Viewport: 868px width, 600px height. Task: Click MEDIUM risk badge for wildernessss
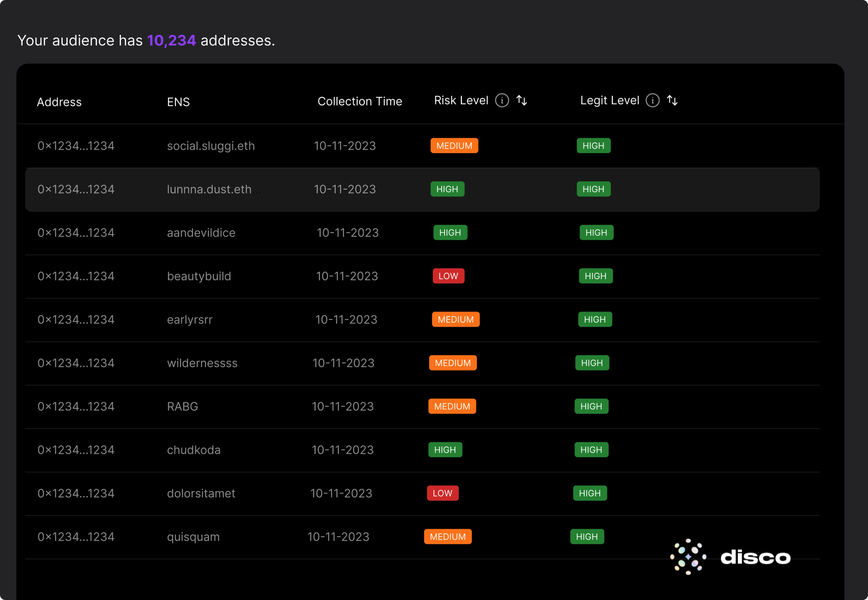(453, 363)
